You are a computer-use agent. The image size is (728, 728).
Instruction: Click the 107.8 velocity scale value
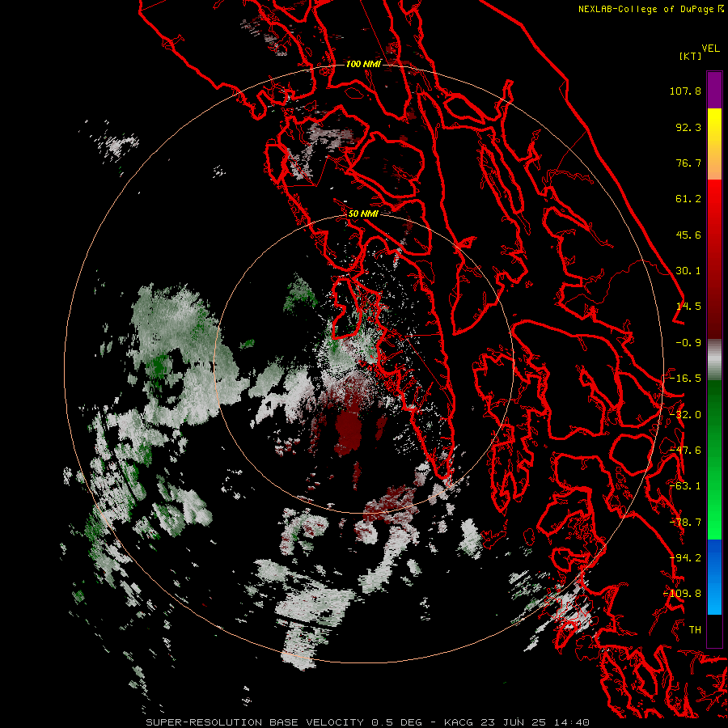[685, 91]
